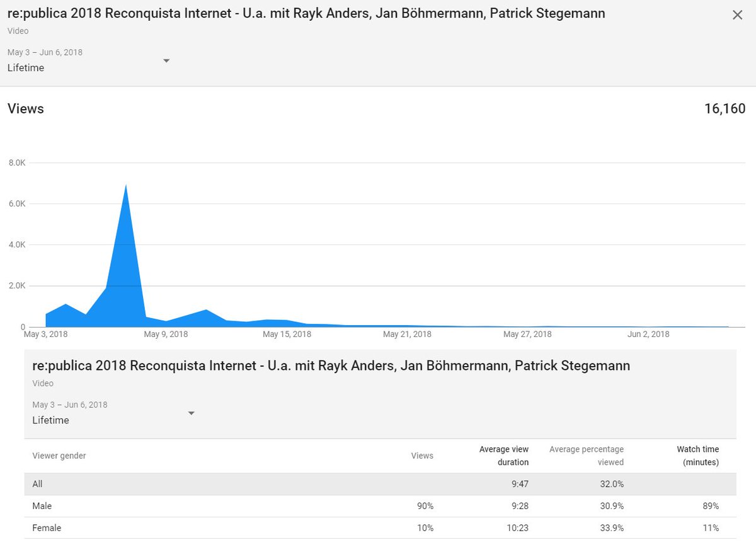Click the Views heading above the chart
The image size is (756, 550).
[x=26, y=108]
